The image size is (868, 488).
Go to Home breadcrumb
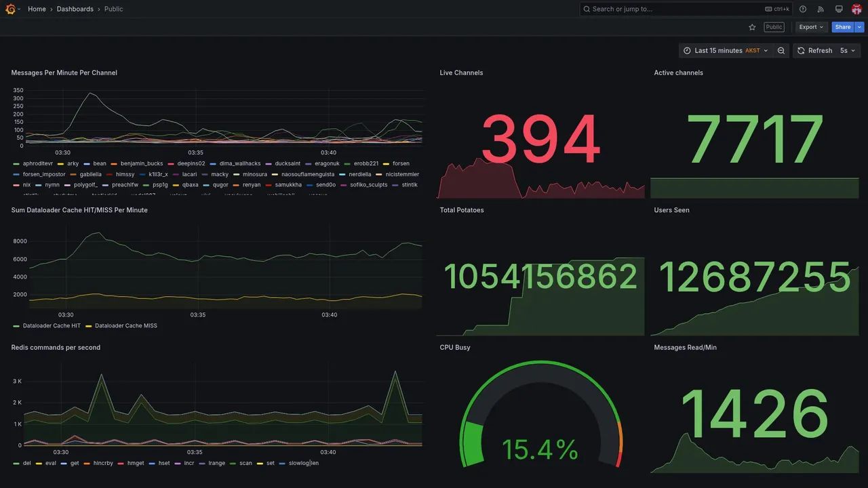(x=37, y=9)
